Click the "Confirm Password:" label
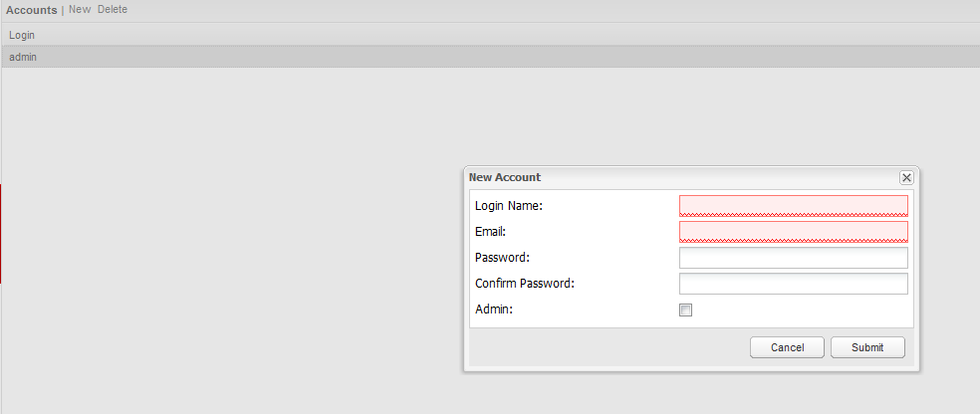The width and height of the screenshot is (980, 414). [x=525, y=284]
